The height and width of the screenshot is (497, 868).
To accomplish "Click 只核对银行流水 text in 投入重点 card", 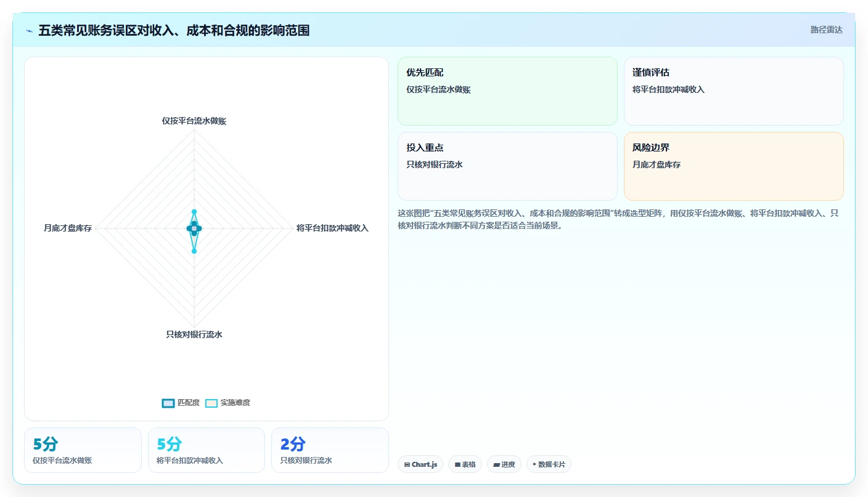I will 435,165.
